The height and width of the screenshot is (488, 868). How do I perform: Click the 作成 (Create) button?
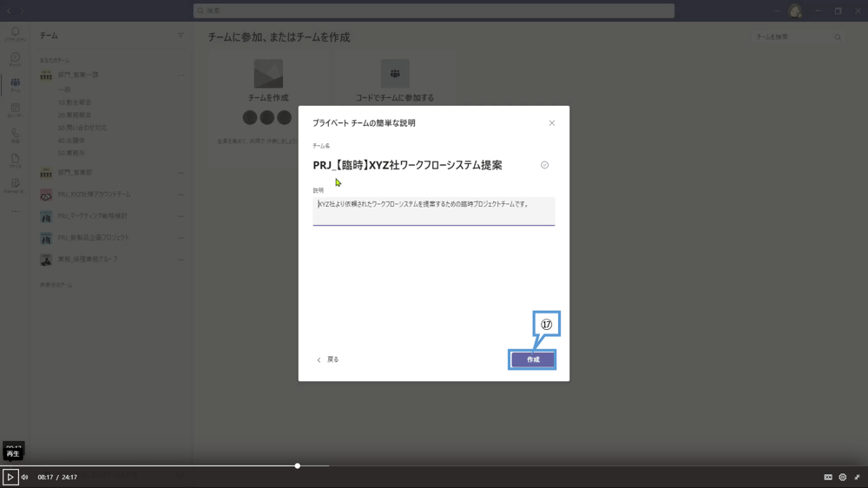[533, 359]
